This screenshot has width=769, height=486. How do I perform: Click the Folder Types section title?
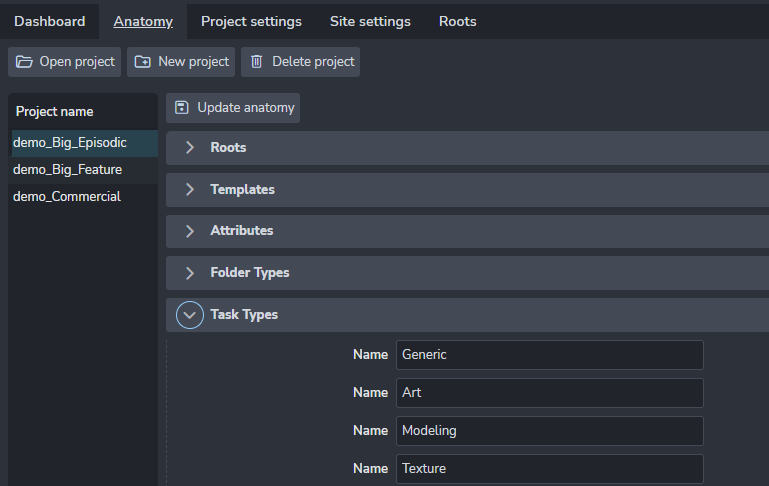coord(250,273)
